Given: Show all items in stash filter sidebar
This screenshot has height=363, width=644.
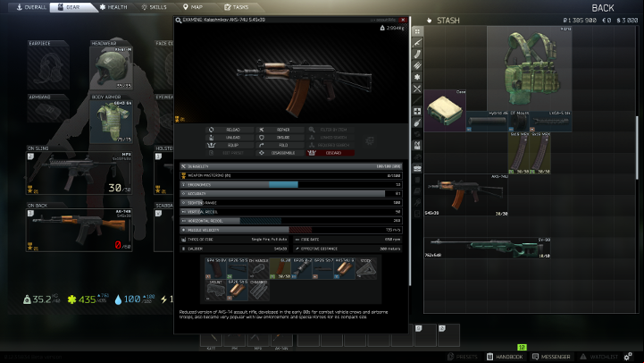Looking at the screenshot, I should (417, 31).
